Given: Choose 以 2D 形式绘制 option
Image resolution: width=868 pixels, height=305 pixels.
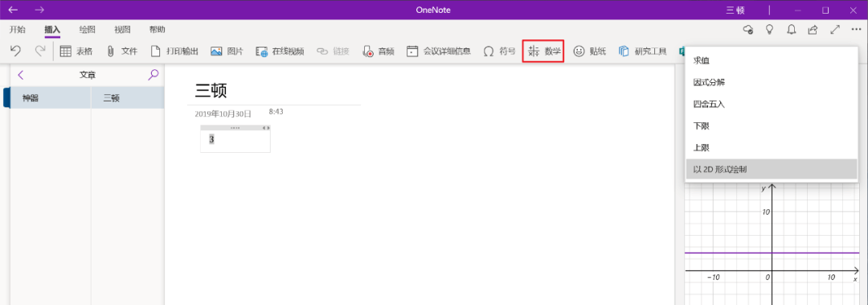Looking at the screenshot, I should coord(772,169).
